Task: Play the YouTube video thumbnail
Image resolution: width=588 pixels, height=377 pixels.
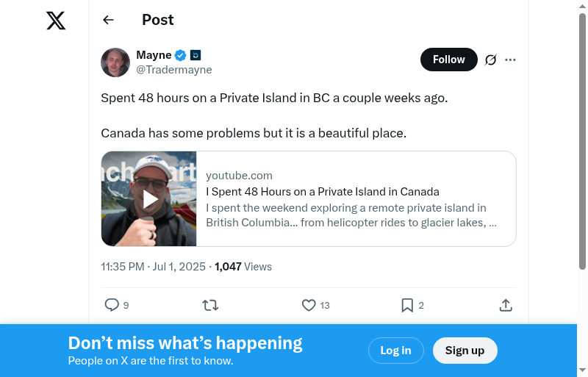Action: (x=150, y=199)
